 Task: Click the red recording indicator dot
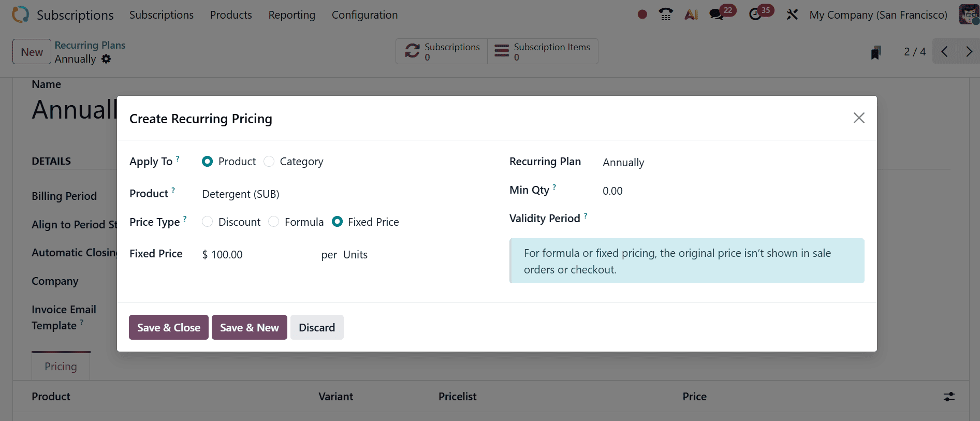point(642,14)
